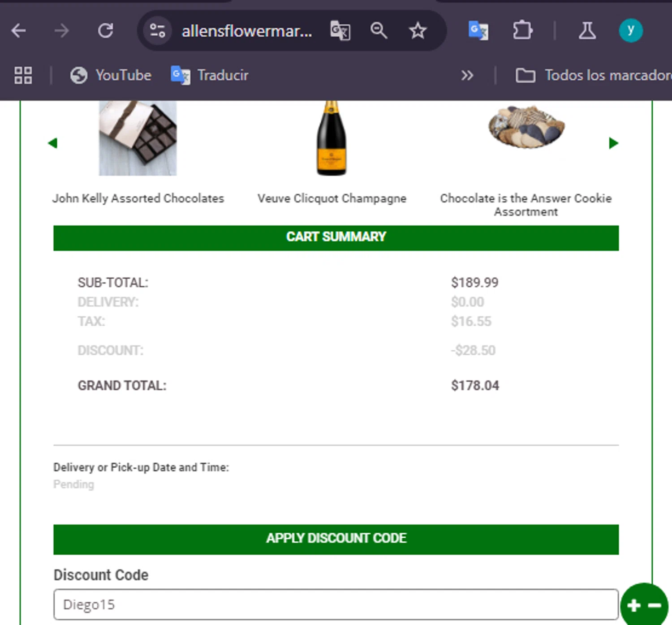672x625 pixels.
Task: Select the $16.55 tax value
Action: [471, 321]
